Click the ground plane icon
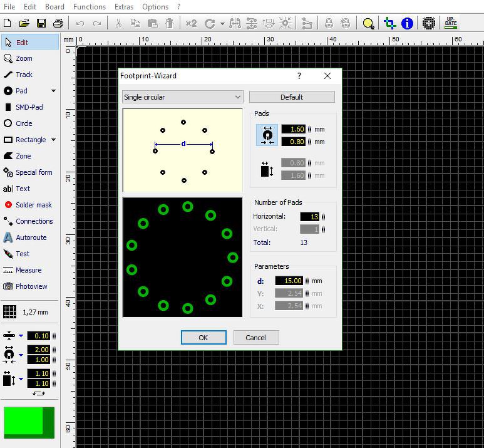The height and width of the screenshot is (448, 484). [429, 23]
